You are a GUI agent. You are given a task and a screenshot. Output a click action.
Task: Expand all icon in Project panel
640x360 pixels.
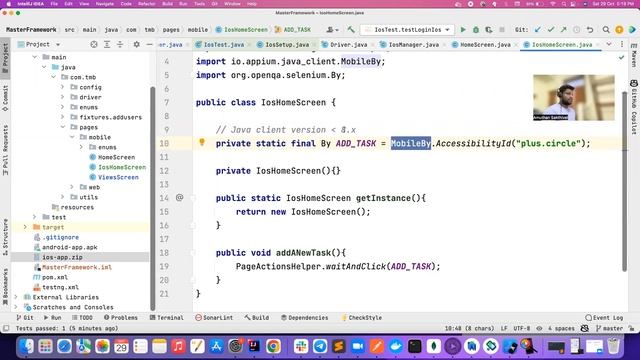107,44
